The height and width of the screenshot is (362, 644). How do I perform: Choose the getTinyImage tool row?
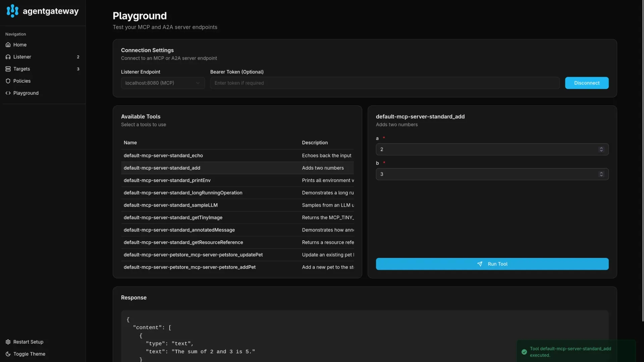click(237, 217)
